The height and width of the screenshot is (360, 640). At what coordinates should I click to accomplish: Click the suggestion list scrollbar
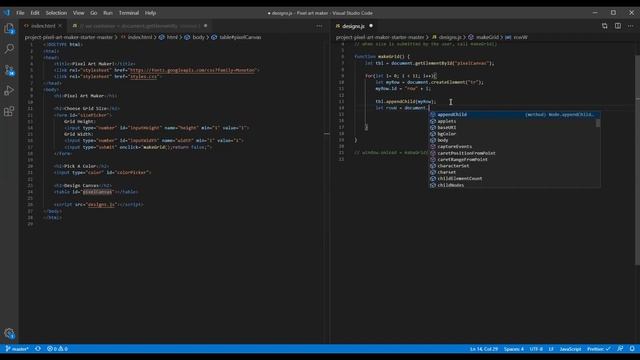(x=598, y=122)
